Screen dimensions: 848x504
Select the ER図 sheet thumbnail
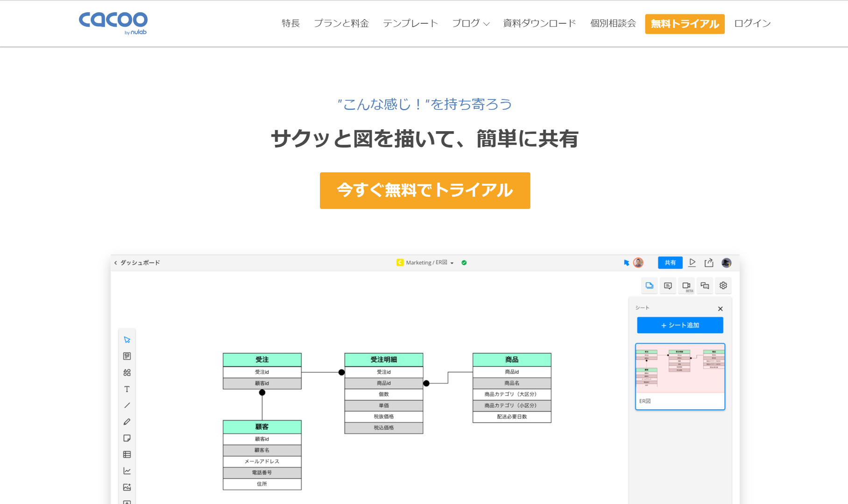(680, 376)
